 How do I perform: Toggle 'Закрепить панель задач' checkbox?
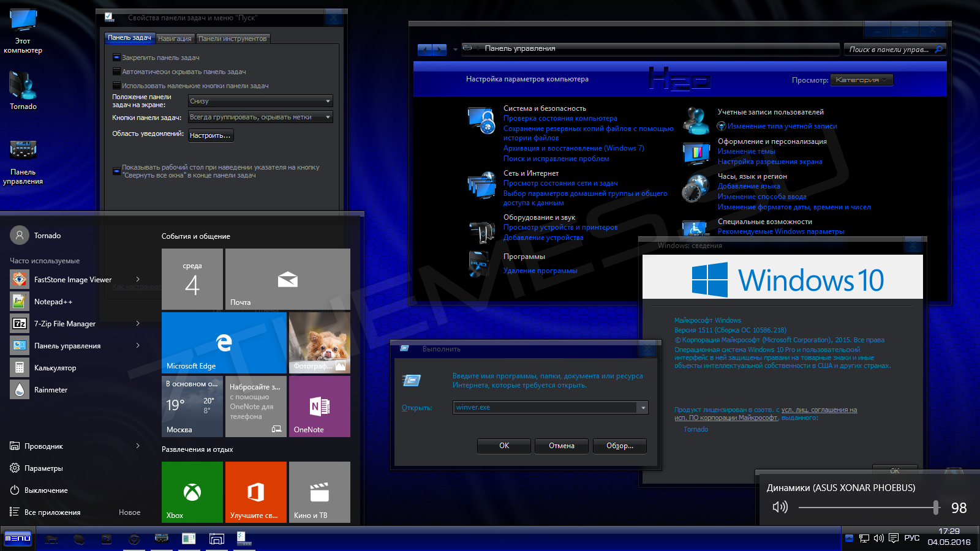[116, 58]
